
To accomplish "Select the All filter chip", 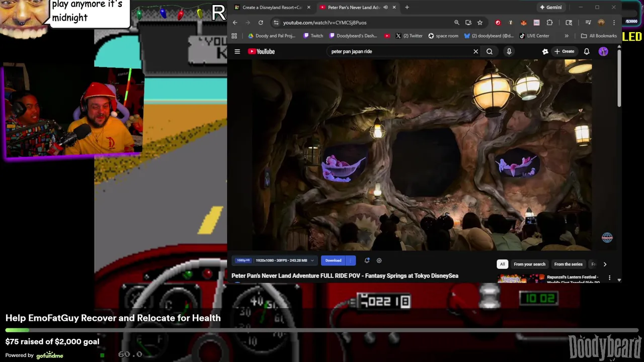I will [x=502, y=264].
